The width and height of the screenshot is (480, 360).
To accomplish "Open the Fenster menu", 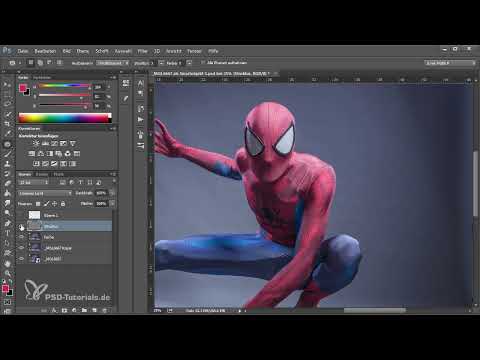I will point(194,51).
